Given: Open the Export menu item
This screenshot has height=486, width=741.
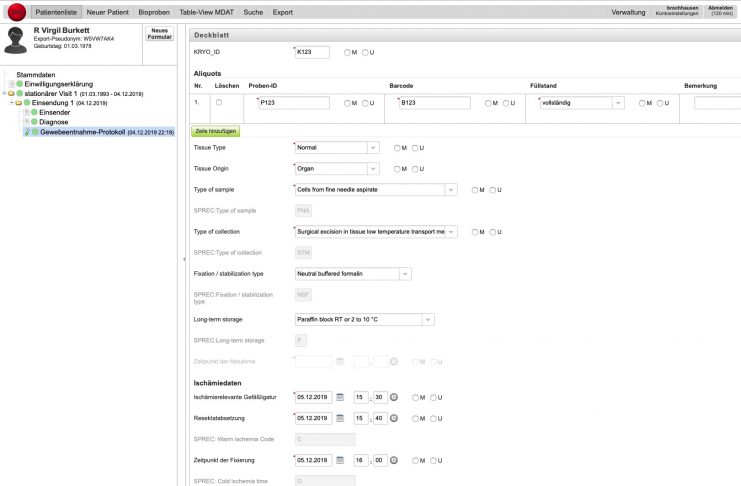Looking at the screenshot, I should pos(283,12).
